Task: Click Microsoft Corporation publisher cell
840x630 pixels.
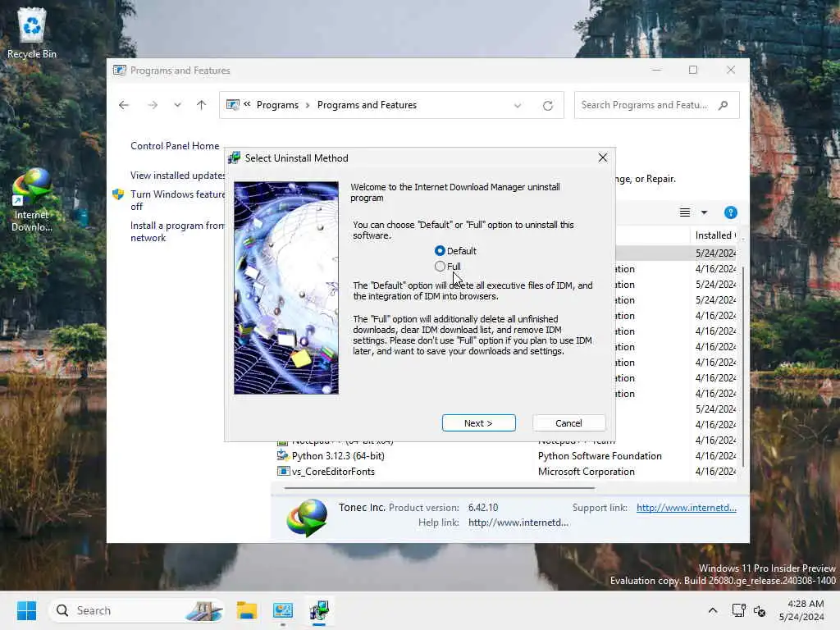Action: [x=586, y=472]
